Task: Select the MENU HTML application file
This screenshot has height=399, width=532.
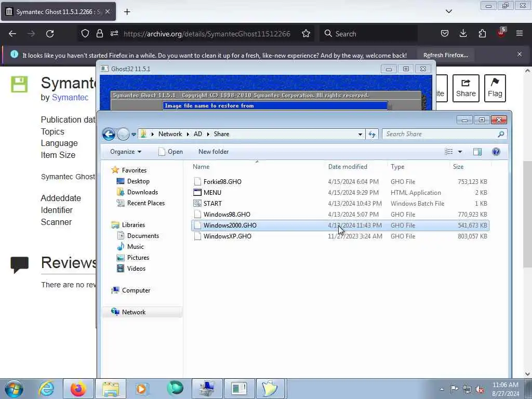Action: [x=340, y=192]
